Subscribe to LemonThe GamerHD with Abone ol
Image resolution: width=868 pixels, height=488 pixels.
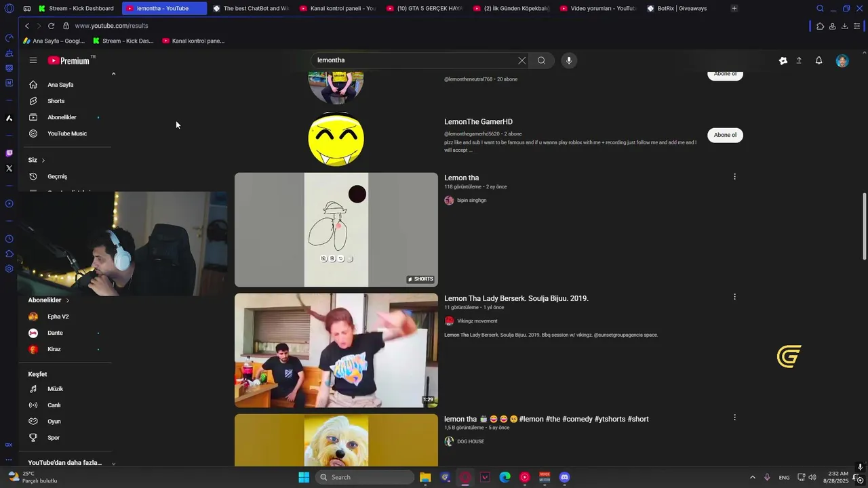point(725,135)
